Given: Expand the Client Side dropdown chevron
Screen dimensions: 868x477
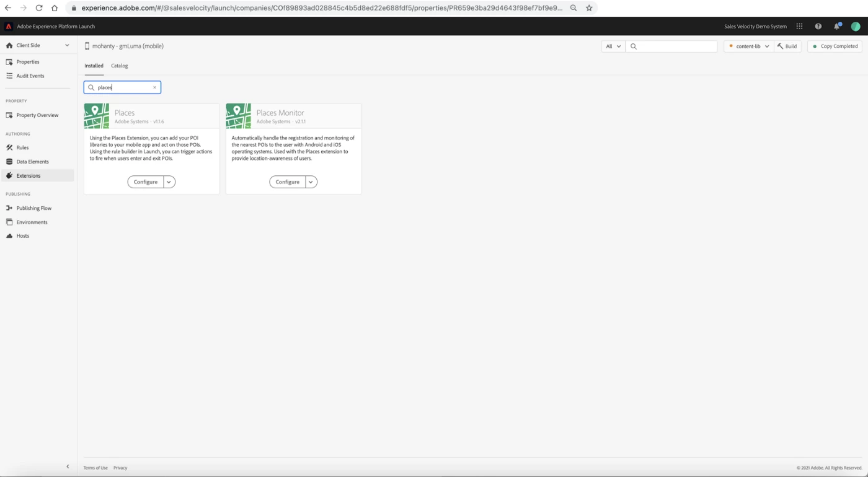Looking at the screenshot, I should point(67,45).
